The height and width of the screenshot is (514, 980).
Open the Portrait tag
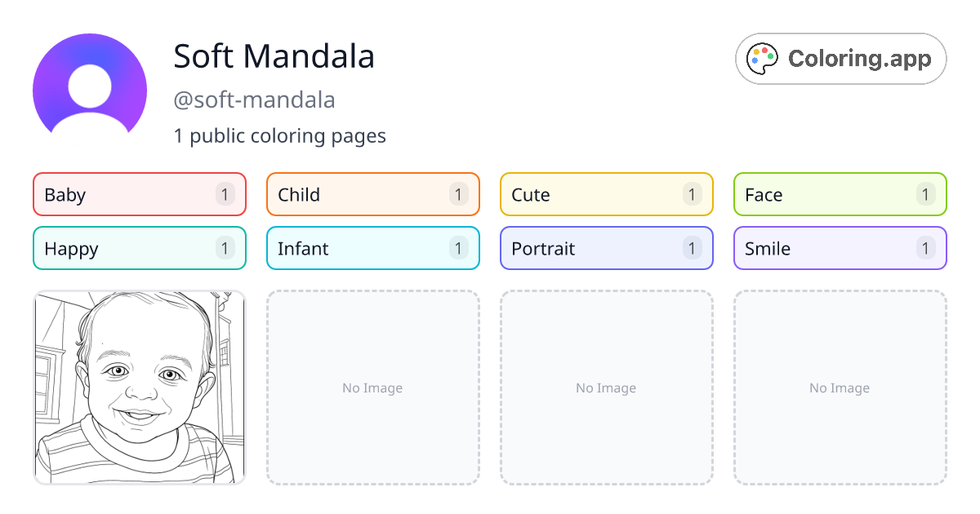point(607,248)
